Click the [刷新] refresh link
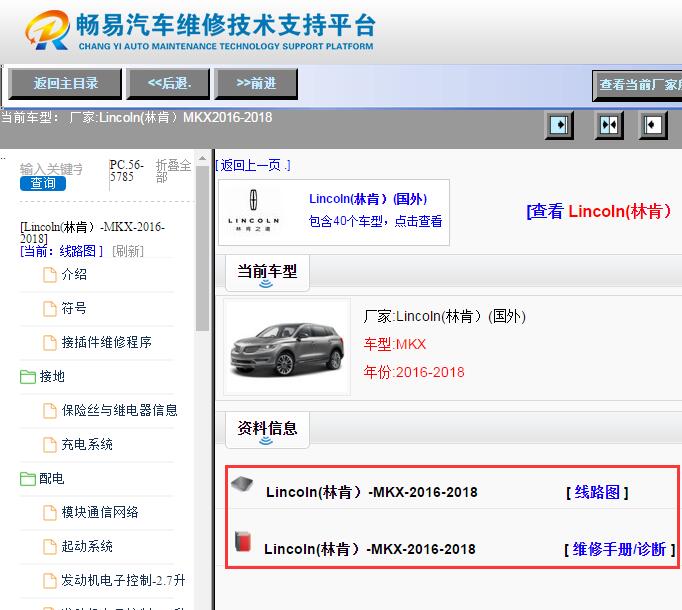This screenshot has height=610, width=682. pos(128,251)
